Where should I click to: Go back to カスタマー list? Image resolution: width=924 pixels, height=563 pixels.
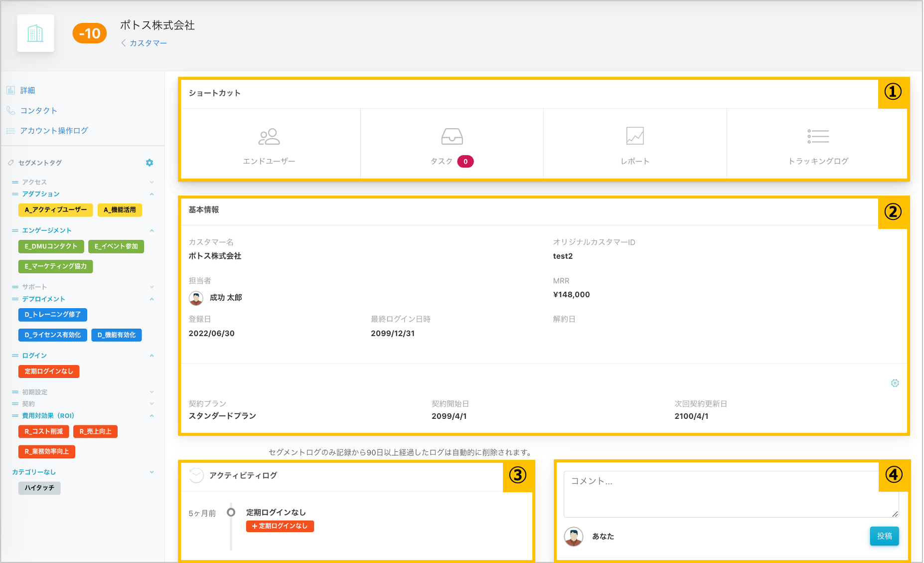pyautogui.click(x=144, y=43)
